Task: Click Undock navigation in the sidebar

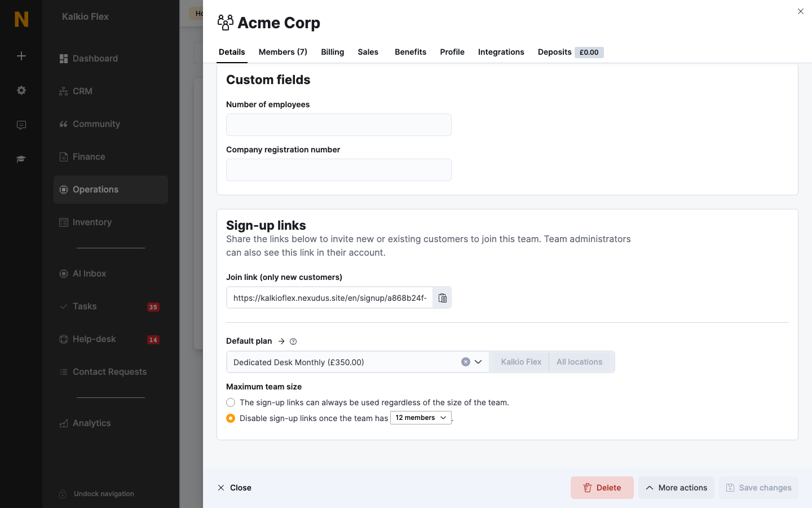Action: [97, 494]
